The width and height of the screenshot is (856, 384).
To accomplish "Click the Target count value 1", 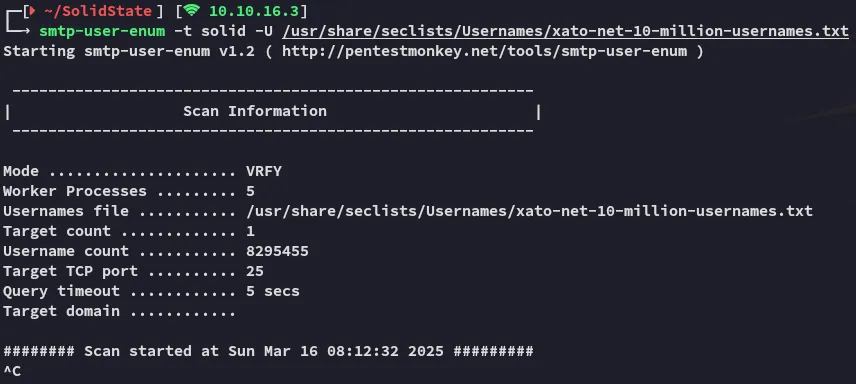I will click(251, 231).
